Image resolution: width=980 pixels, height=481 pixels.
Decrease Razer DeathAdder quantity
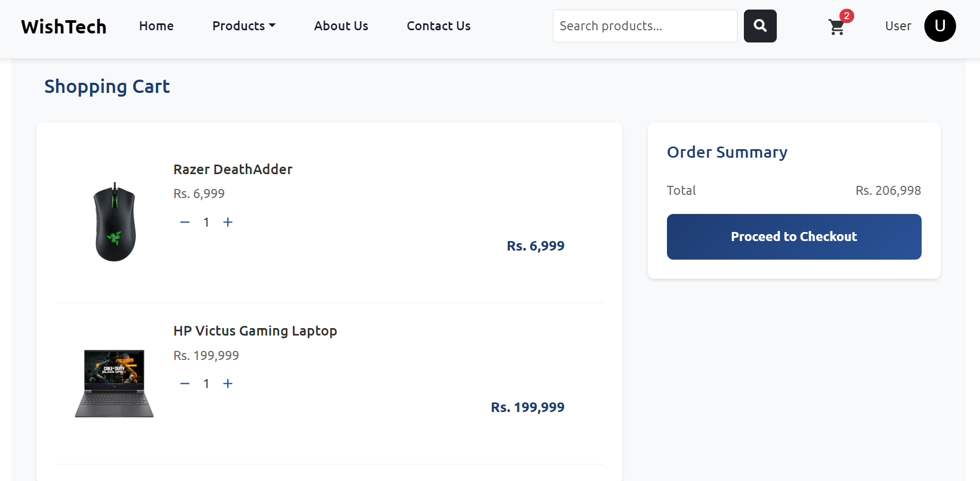coord(185,222)
